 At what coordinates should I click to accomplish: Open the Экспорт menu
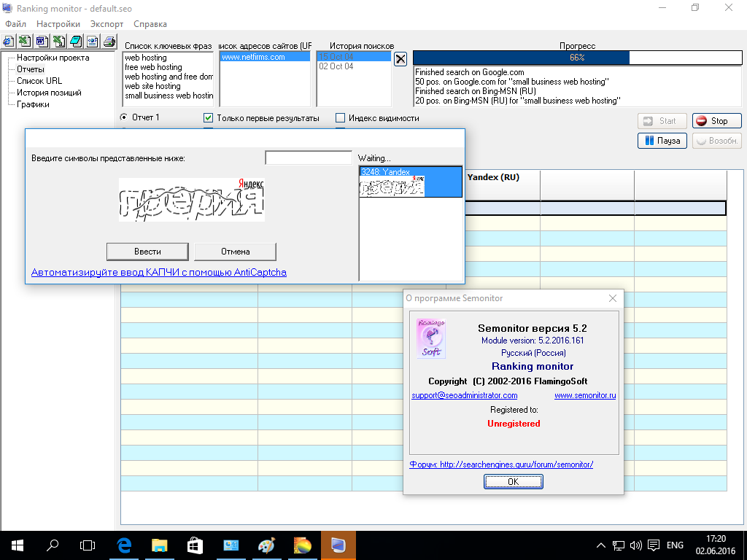(107, 24)
